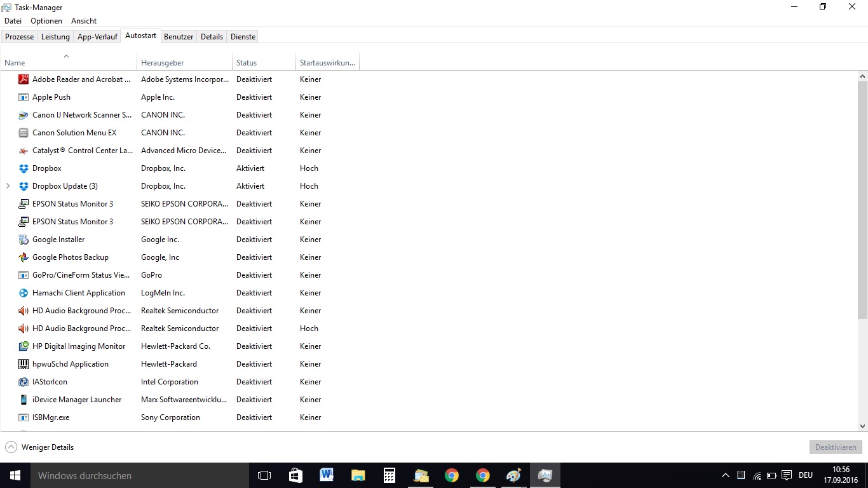This screenshot has height=488, width=868.
Task: Select the GoPro publisher cell
Action: (x=151, y=275)
